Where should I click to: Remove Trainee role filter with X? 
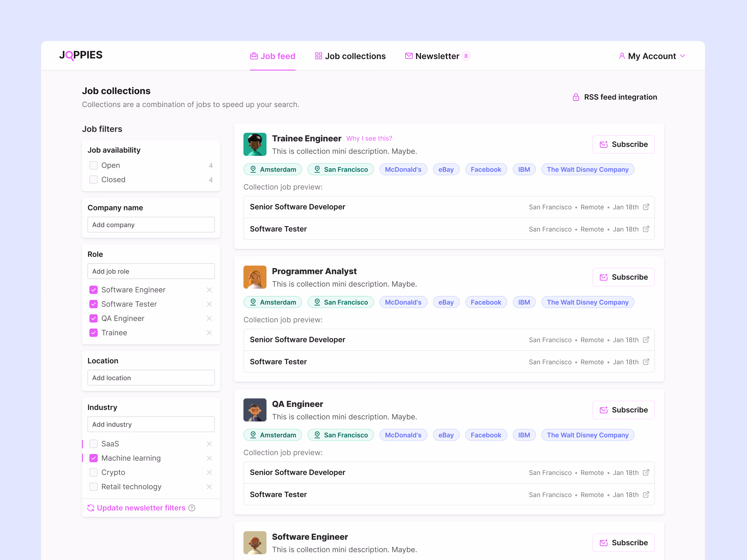(x=209, y=333)
